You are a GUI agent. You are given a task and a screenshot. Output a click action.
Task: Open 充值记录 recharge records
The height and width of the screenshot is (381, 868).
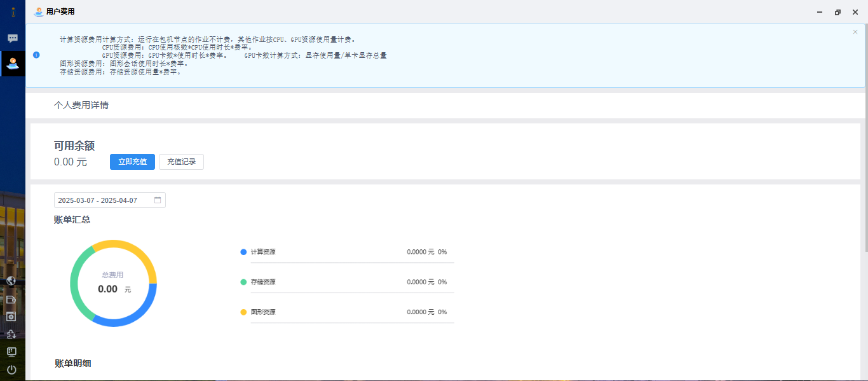click(x=181, y=162)
